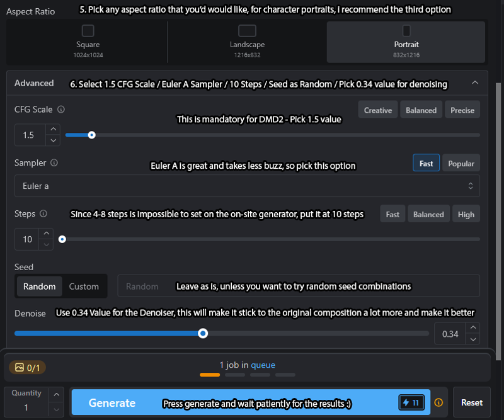504x420 pixels.
Task: Choose the Popular sampler preset
Action: (461, 163)
